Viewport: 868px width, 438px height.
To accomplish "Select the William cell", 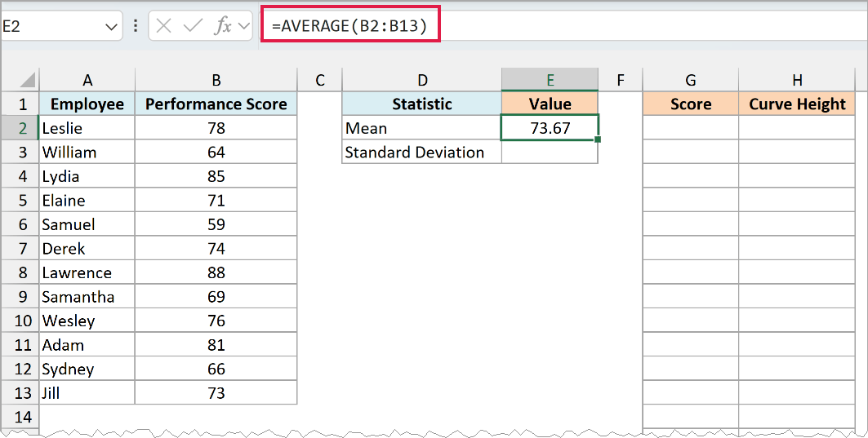I will (87, 152).
